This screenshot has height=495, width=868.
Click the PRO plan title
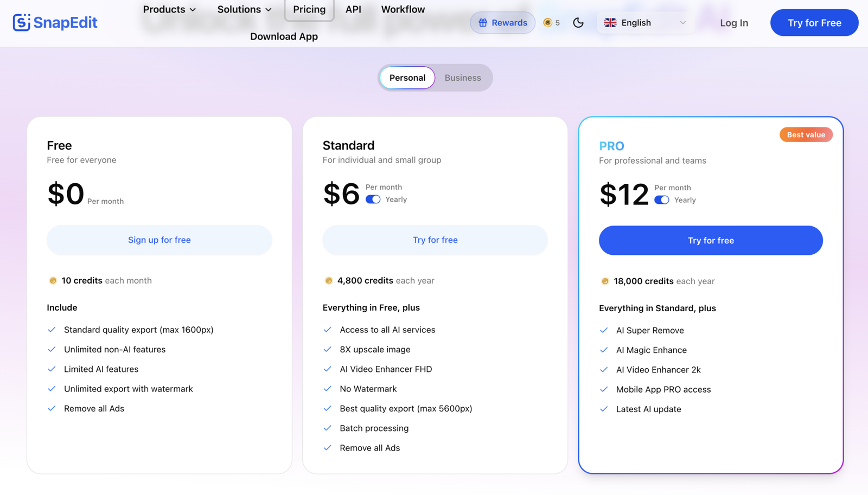tap(611, 146)
